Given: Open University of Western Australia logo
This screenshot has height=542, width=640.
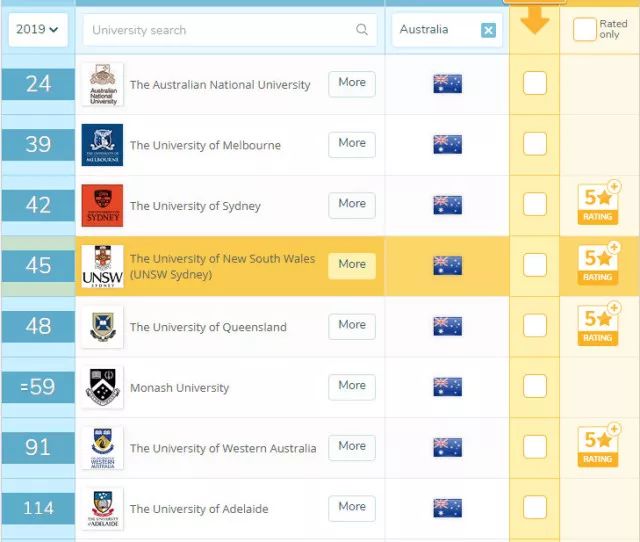Looking at the screenshot, I should (102, 448).
